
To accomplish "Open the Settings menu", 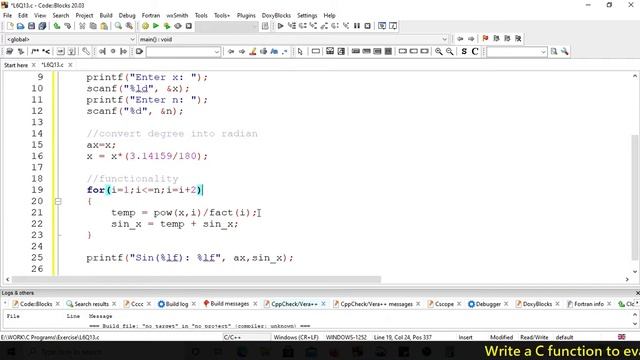I will click(x=307, y=16).
